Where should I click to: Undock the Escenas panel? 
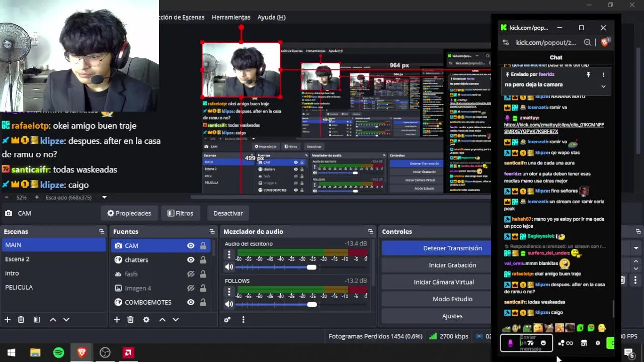[102, 231]
